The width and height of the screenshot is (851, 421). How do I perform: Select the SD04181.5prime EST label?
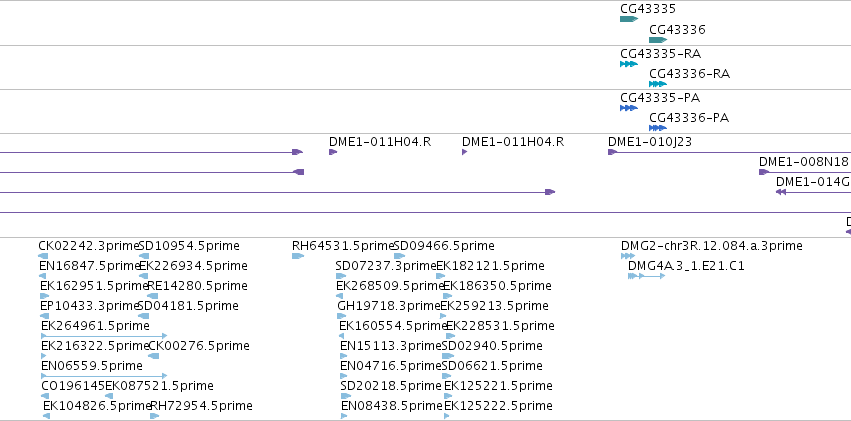point(188,306)
